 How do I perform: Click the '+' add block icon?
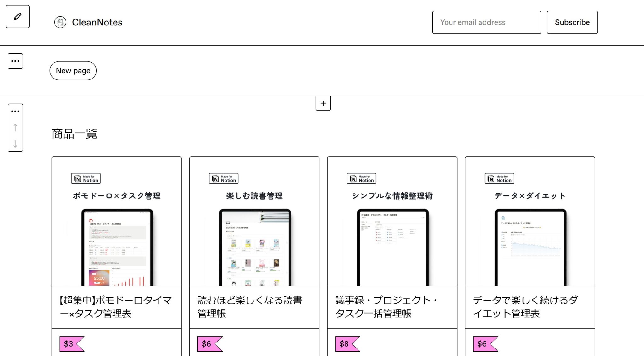click(323, 103)
